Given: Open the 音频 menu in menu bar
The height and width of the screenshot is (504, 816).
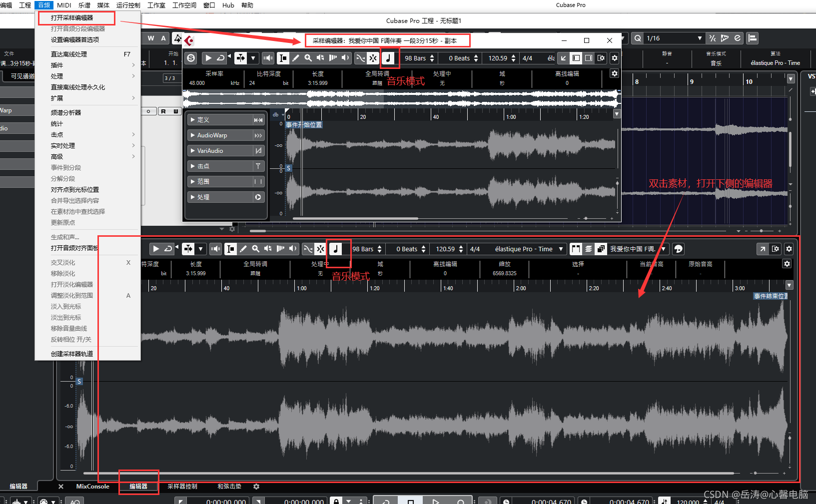Looking at the screenshot, I should click(x=44, y=5).
